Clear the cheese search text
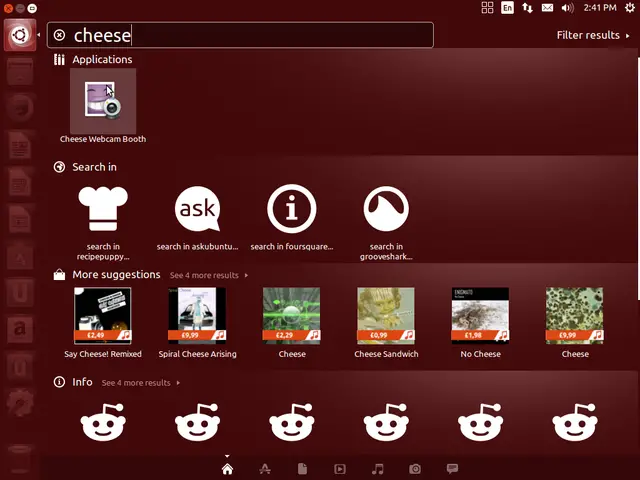 coord(59,35)
